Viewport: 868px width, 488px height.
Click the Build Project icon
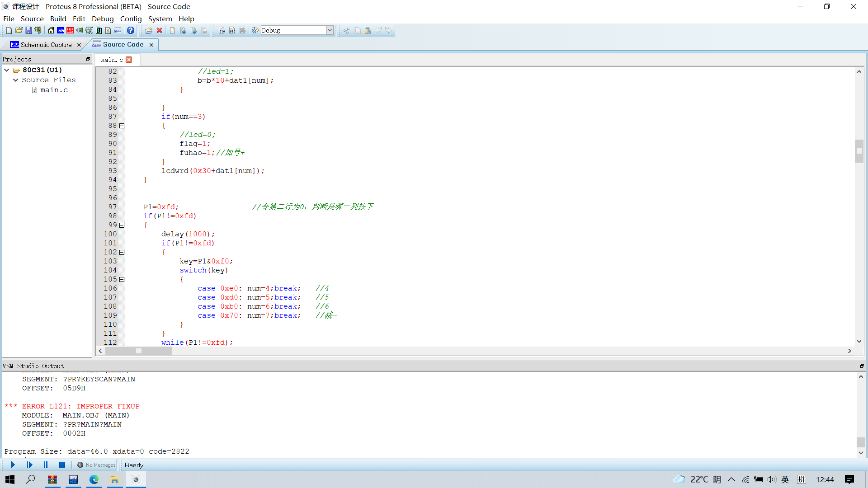click(222, 30)
